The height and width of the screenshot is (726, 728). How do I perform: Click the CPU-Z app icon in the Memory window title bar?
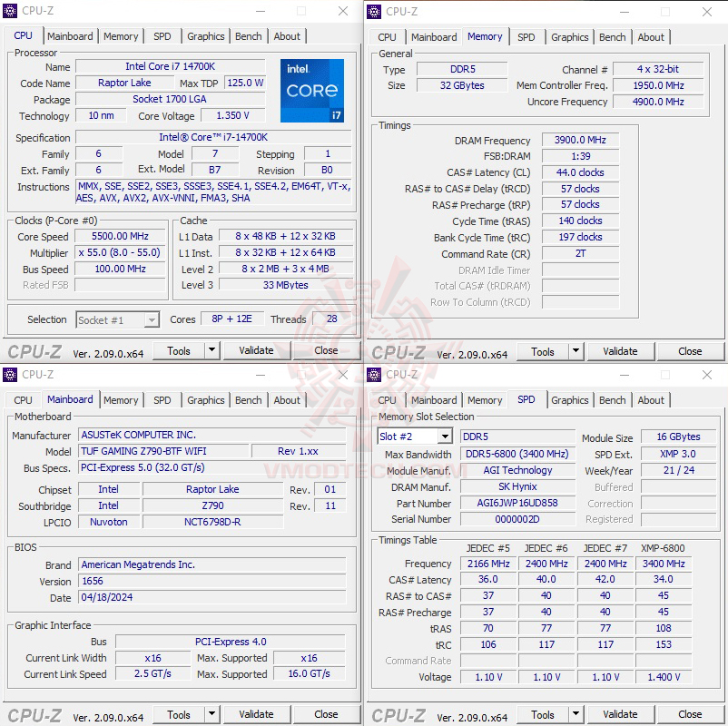(374, 12)
